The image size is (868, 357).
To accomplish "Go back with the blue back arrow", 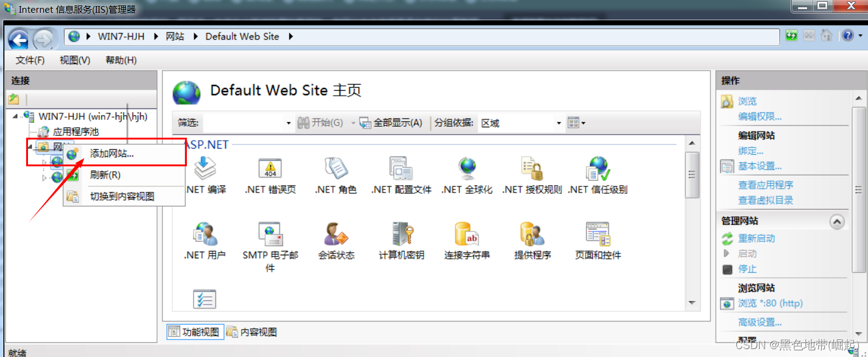I will click(18, 40).
